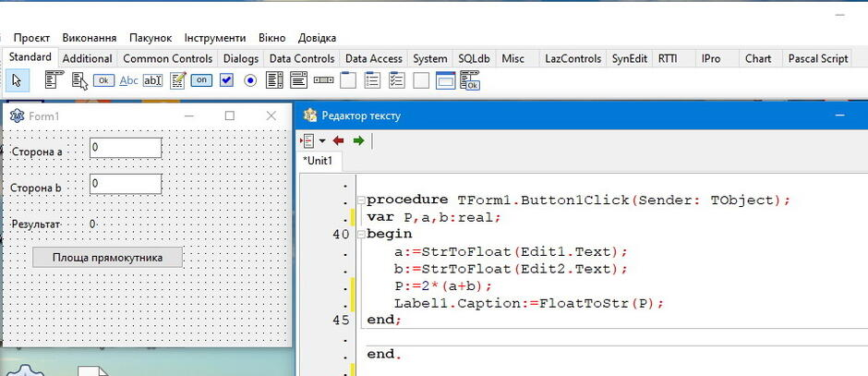Click the Площа прямокутника button
This screenshot has height=376, width=868.
(107, 258)
